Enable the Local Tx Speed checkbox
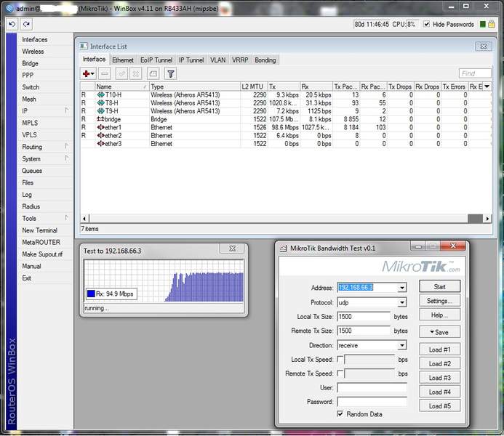 (340, 359)
